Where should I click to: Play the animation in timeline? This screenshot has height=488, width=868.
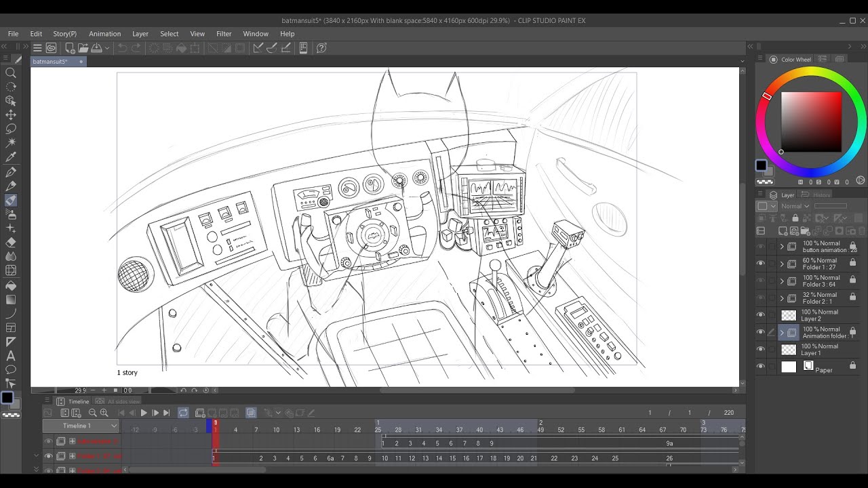pos(144,413)
